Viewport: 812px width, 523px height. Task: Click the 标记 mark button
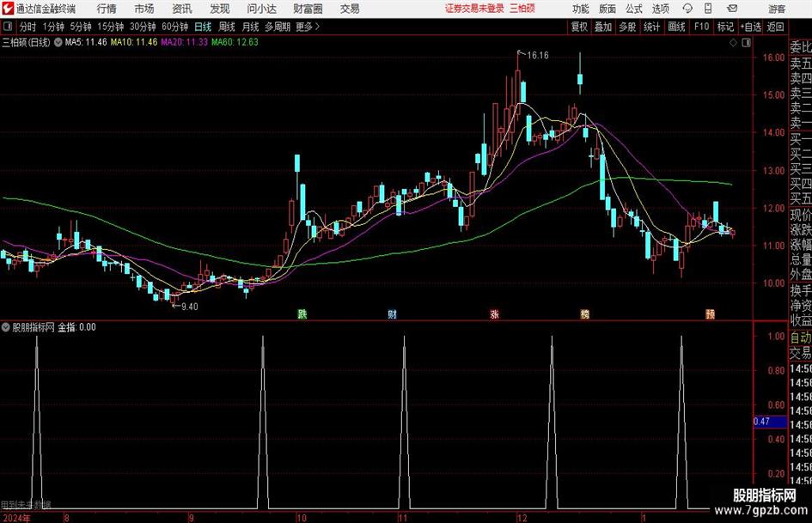pyautogui.click(x=725, y=27)
